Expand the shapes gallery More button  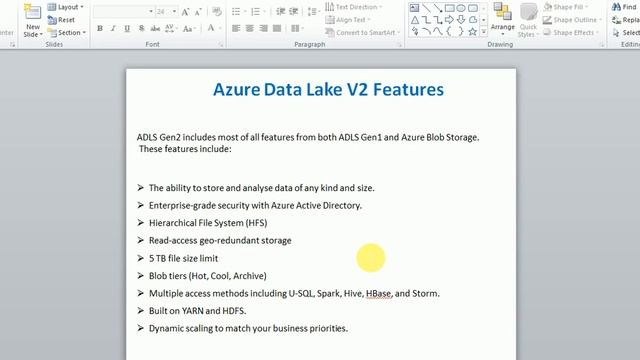coord(484,31)
